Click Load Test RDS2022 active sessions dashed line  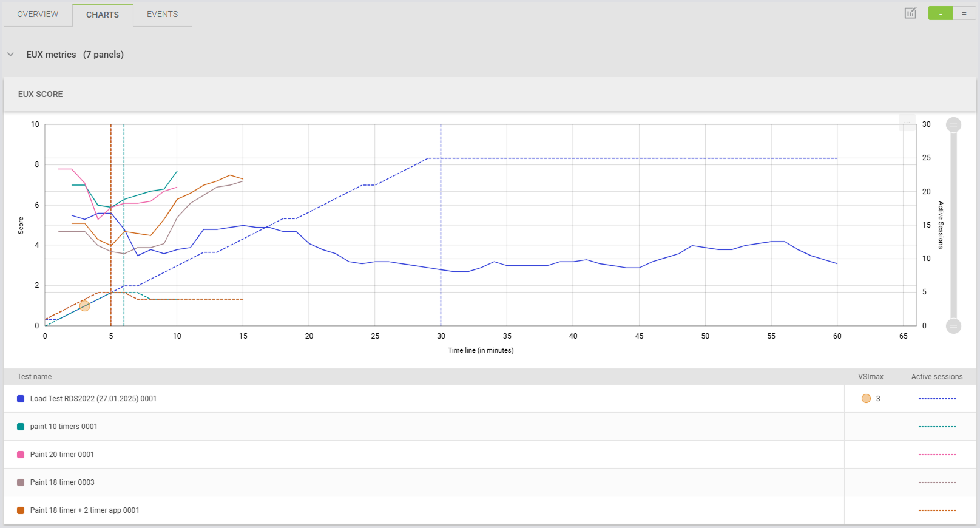(937, 399)
